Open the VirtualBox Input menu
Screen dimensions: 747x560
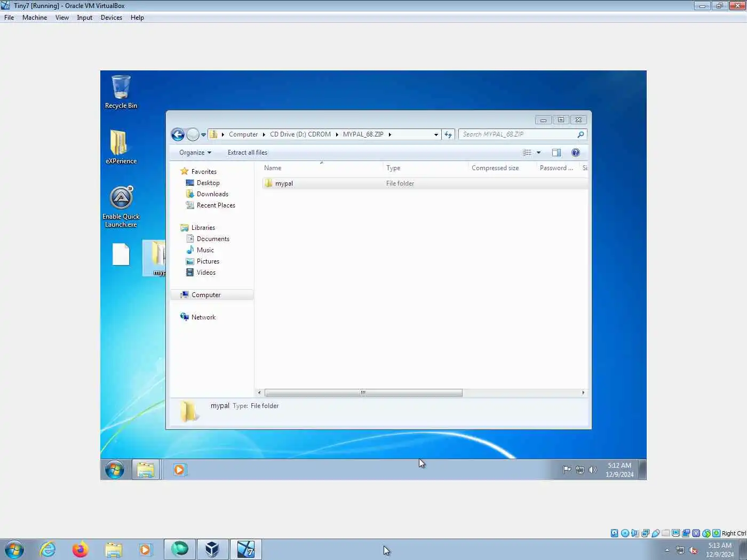click(84, 18)
